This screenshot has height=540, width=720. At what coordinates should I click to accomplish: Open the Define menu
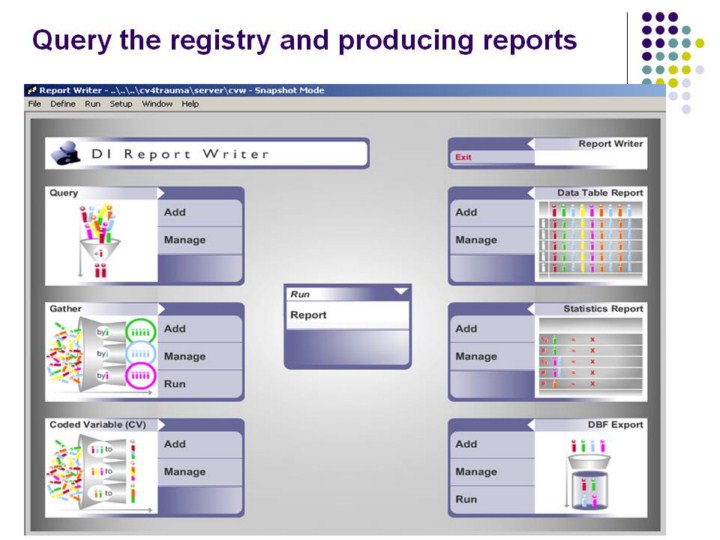coord(62,104)
